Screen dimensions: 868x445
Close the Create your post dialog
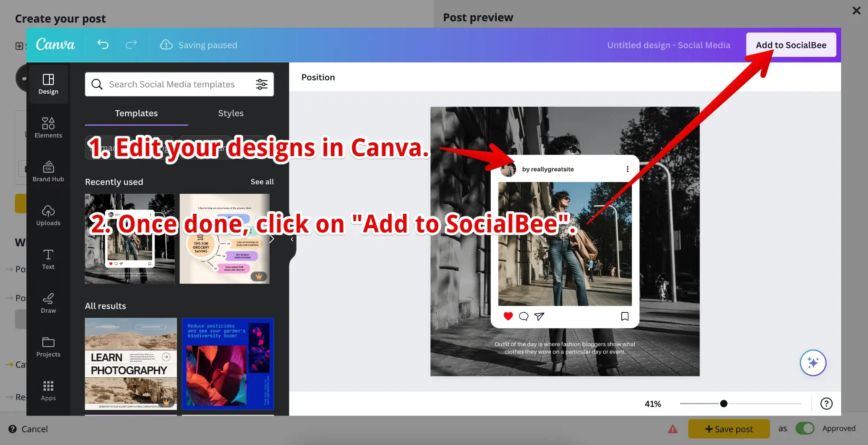856,10
